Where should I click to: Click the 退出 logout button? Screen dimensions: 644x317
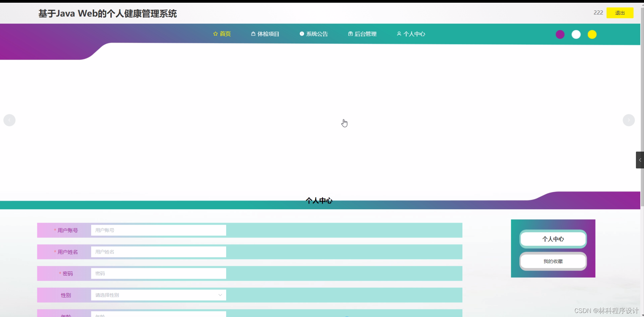pos(620,13)
